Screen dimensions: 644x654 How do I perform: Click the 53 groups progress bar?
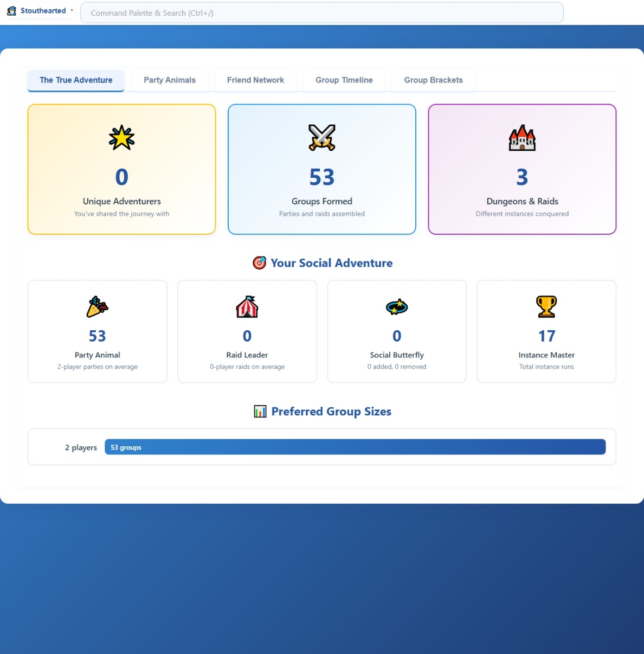355,447
